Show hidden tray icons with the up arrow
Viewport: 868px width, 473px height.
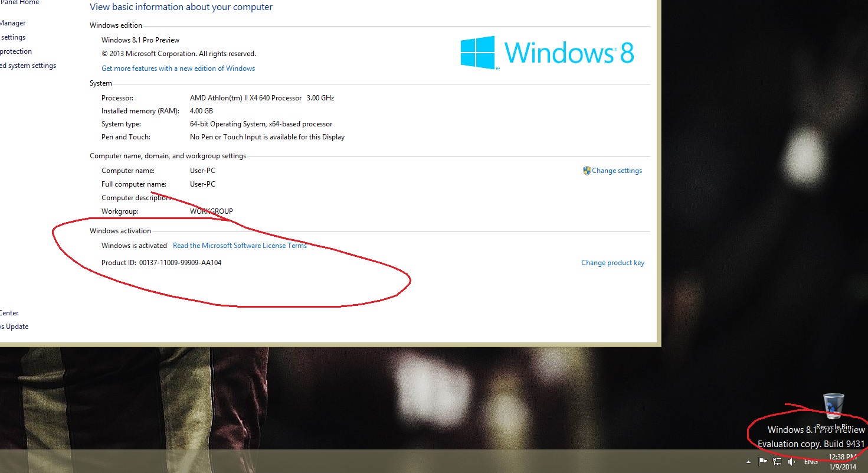click(749, 462)
